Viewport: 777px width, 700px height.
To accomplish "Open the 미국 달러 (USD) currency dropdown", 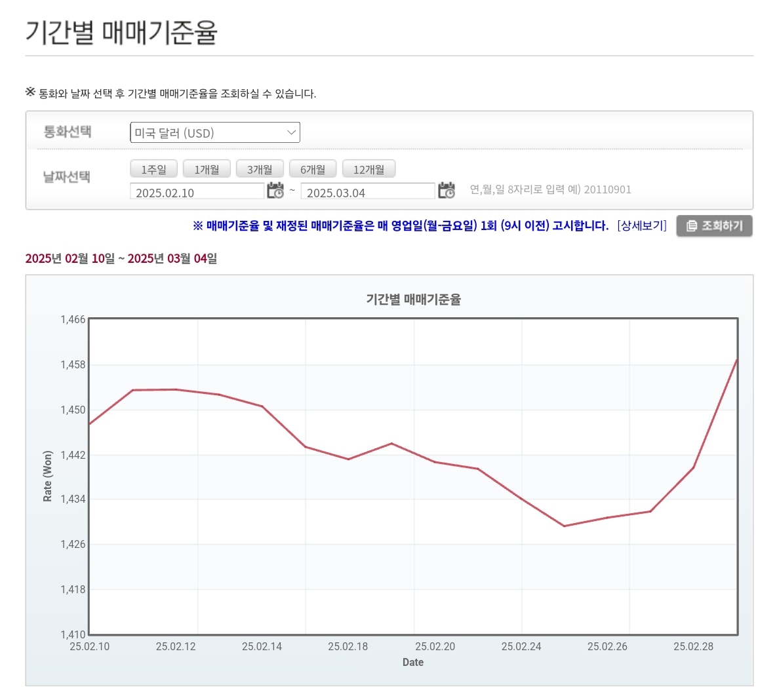I will click(x=215, y=132).
